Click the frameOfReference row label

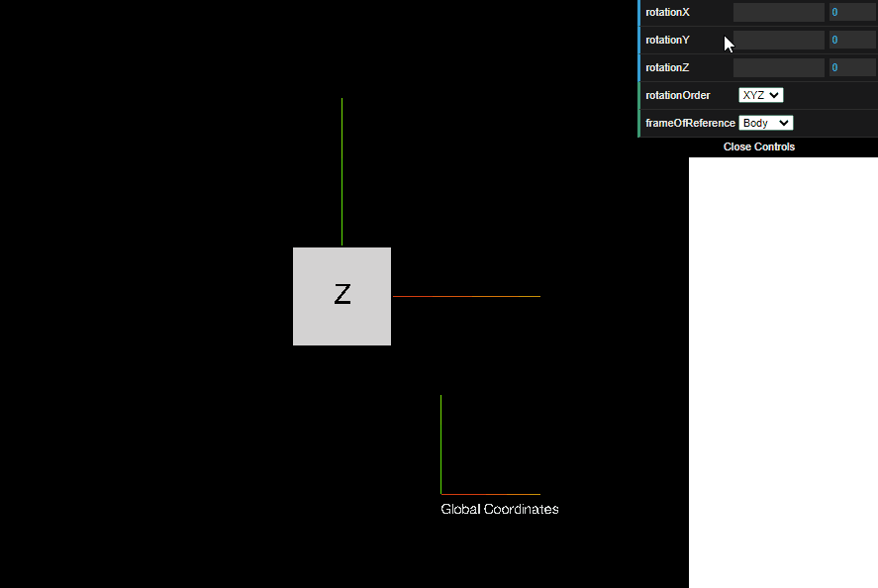click(687, 123)
